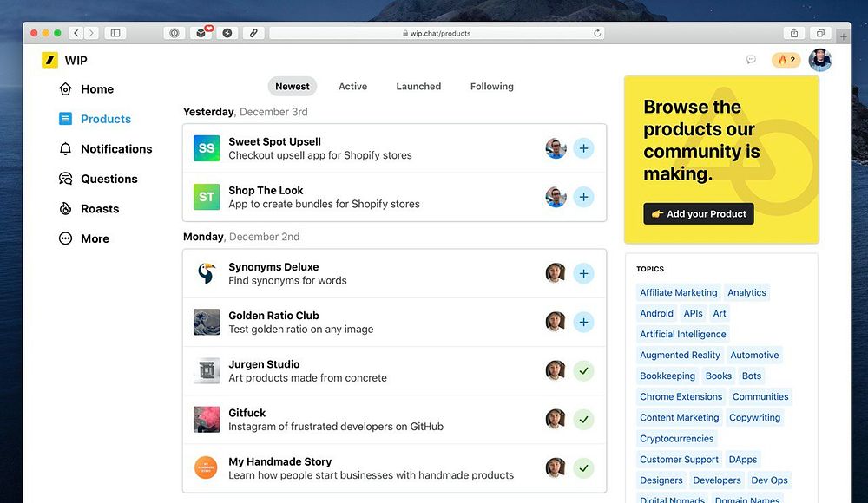Follow Shop The Look with plus button

coord(583,197)
